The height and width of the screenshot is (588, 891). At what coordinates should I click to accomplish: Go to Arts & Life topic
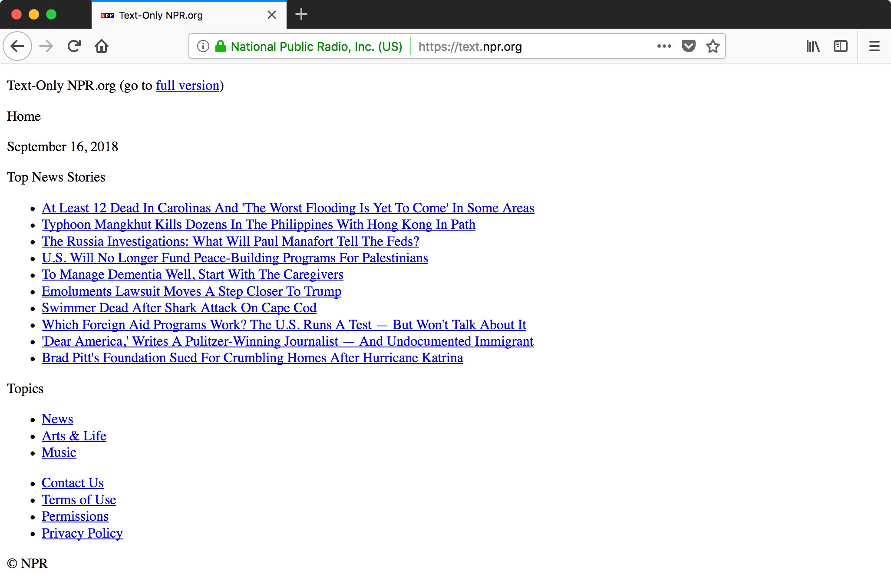[x=74, y=436]
